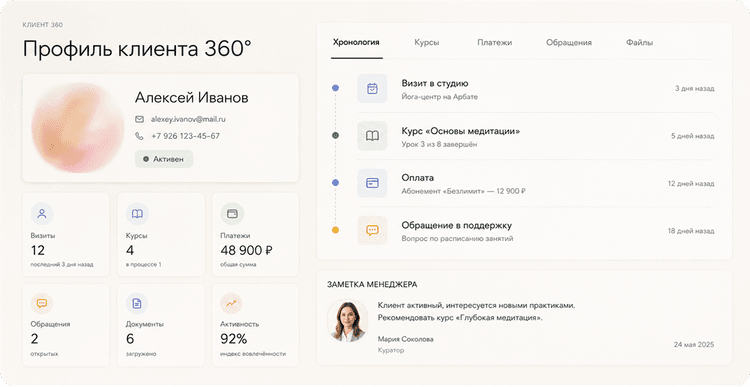This screenshot has height=387, width=750.
Task: Click the book icon on Курсы card
Action: [137, 213]
